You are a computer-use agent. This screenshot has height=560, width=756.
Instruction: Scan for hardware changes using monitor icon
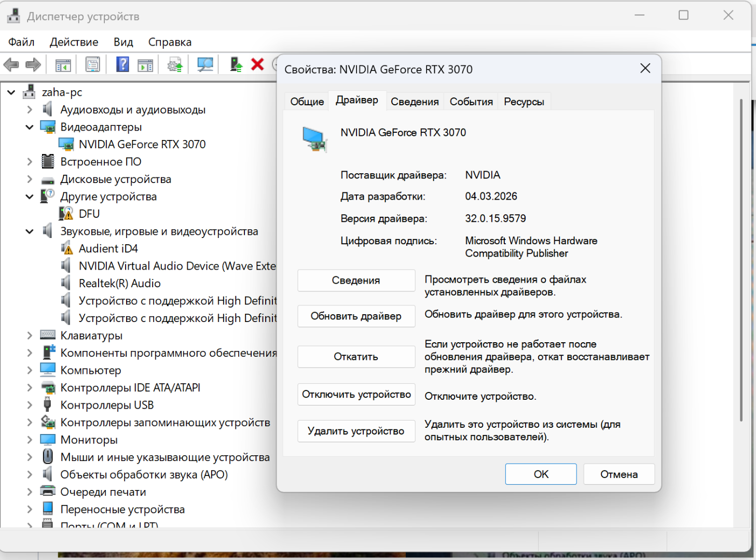205,65
